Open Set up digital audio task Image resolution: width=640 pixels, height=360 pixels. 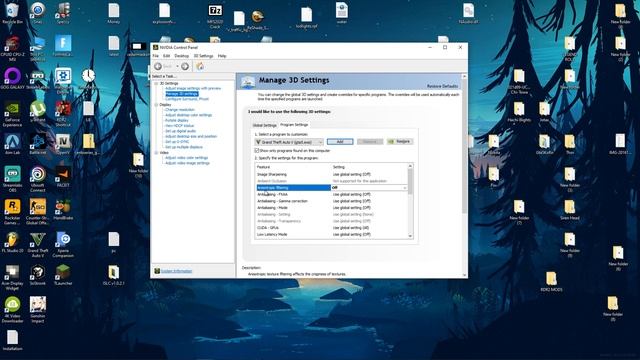click(180, 131)
